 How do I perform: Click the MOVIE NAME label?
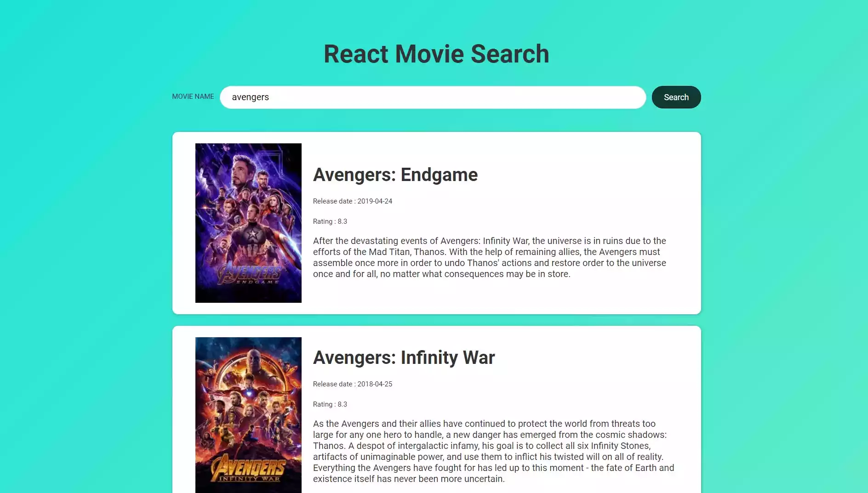(193, 96)
